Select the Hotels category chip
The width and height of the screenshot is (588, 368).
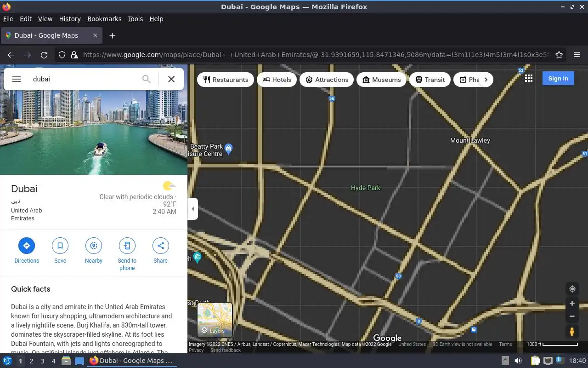click(x=277, y=80)
